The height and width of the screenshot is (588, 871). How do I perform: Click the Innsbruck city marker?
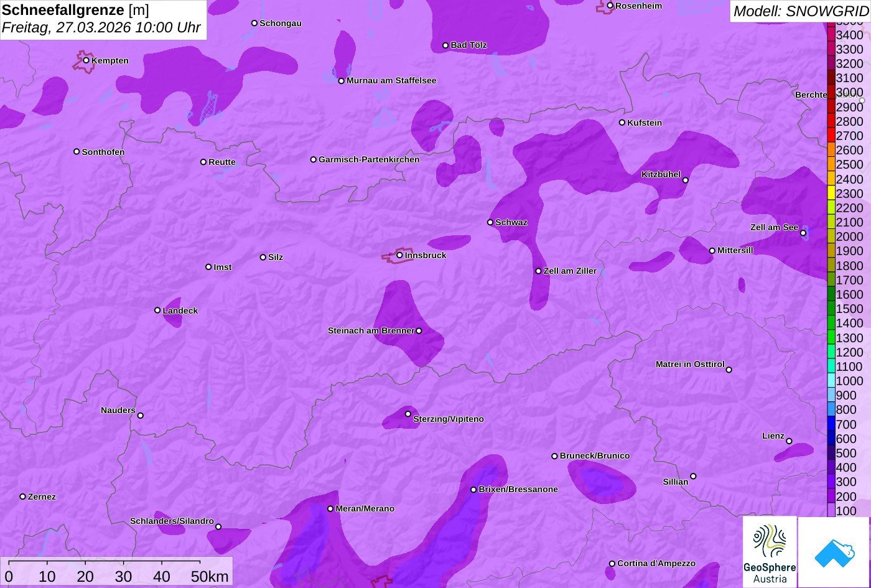(399, 255)
